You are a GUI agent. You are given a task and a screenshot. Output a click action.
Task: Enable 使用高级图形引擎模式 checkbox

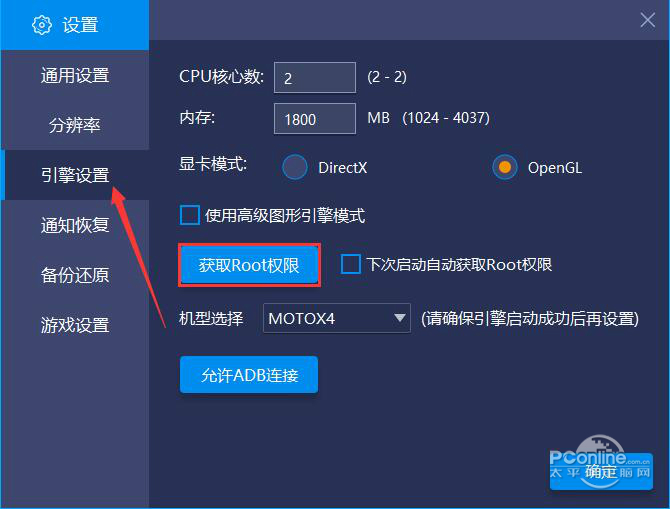pos(190,215)
